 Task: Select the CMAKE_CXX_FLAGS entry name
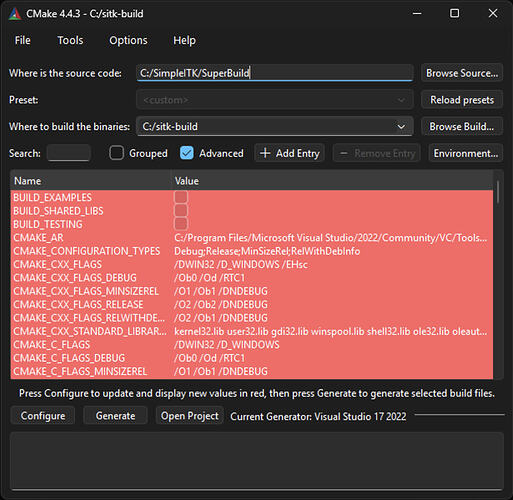[57, 264]
